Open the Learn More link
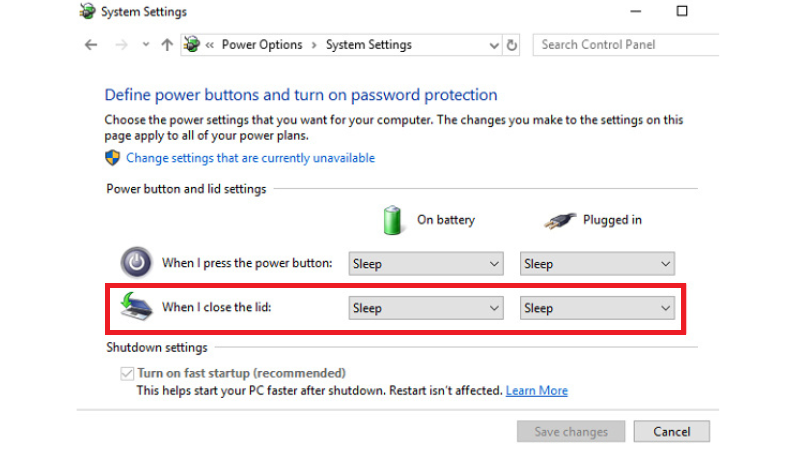The width and height of the screenshot is (800, 450). pos(536,390)
